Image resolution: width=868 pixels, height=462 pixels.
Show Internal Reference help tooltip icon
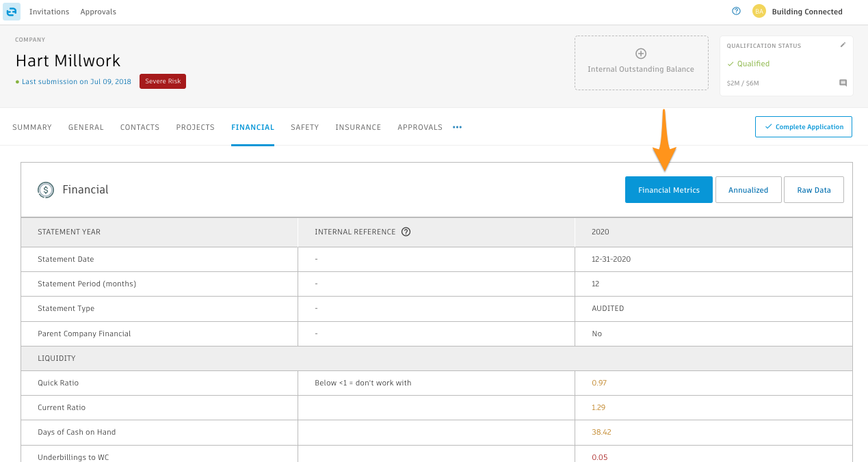406,232
